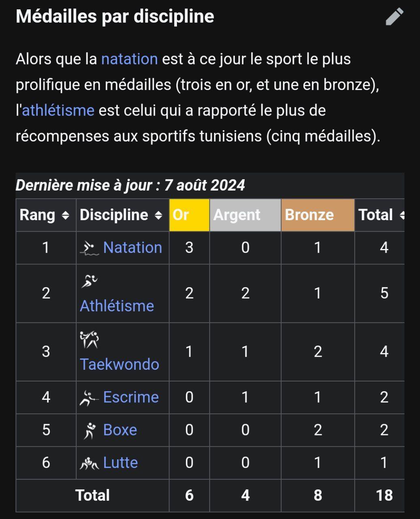Click the taekwondo fighters pictogram

point(89,340)
